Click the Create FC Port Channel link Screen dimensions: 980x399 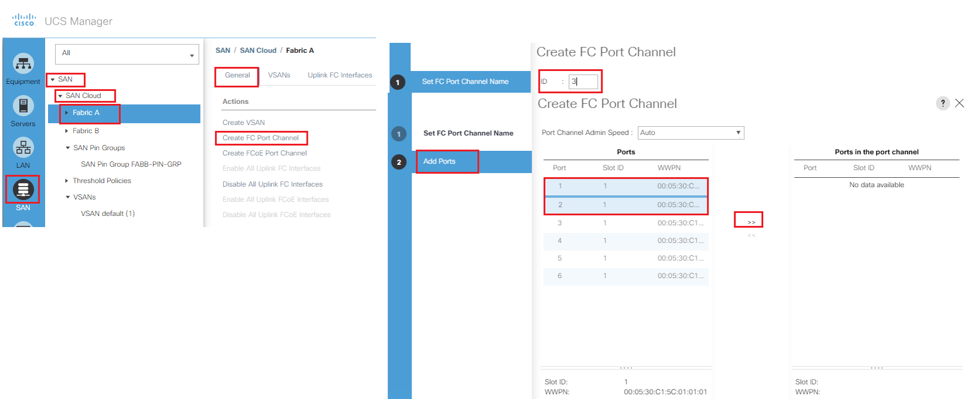click(261, 138)
